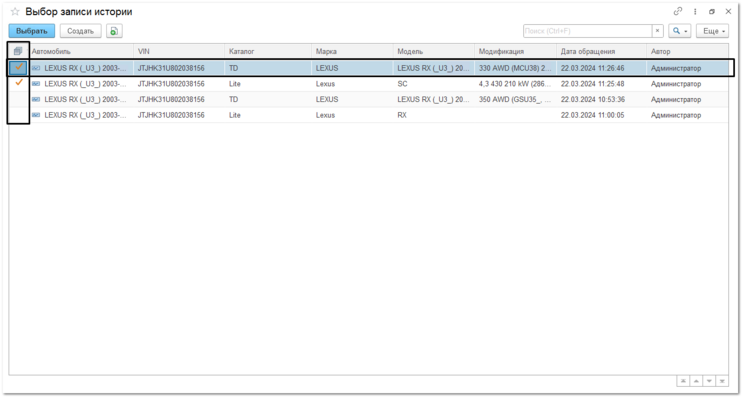Click the Создать button
Screen dimensions: 743x398
pos(81,31)
